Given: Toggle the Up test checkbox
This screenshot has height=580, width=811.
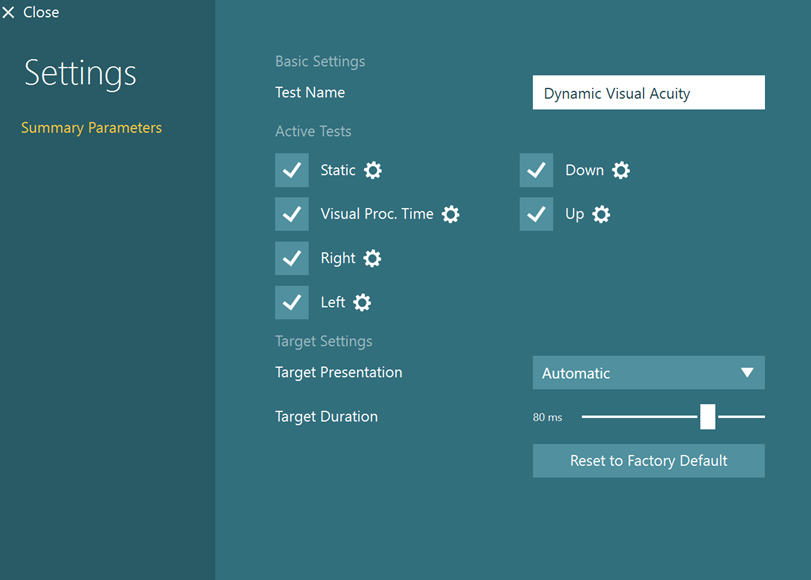Looking at the screenshot, I should (536, 214).
